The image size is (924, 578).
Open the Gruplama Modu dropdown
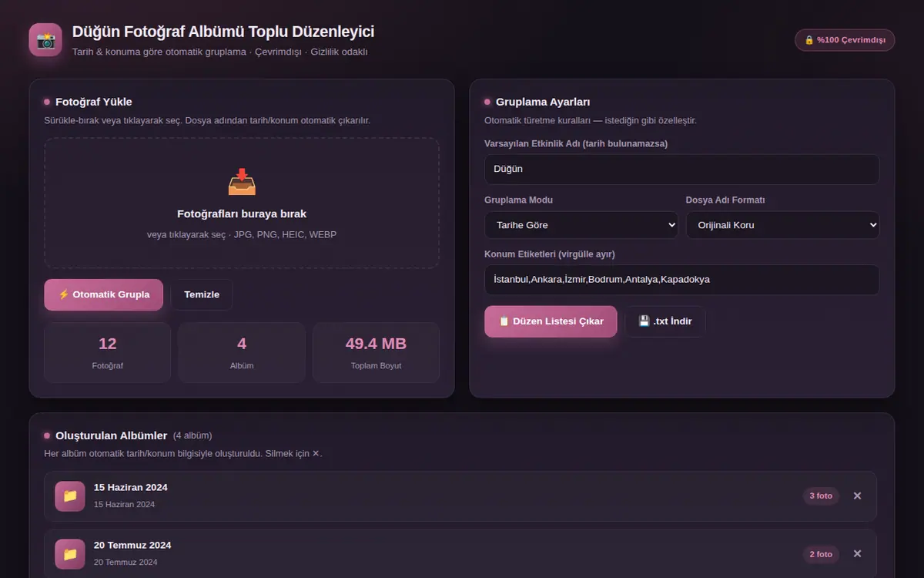click(581, 225)
